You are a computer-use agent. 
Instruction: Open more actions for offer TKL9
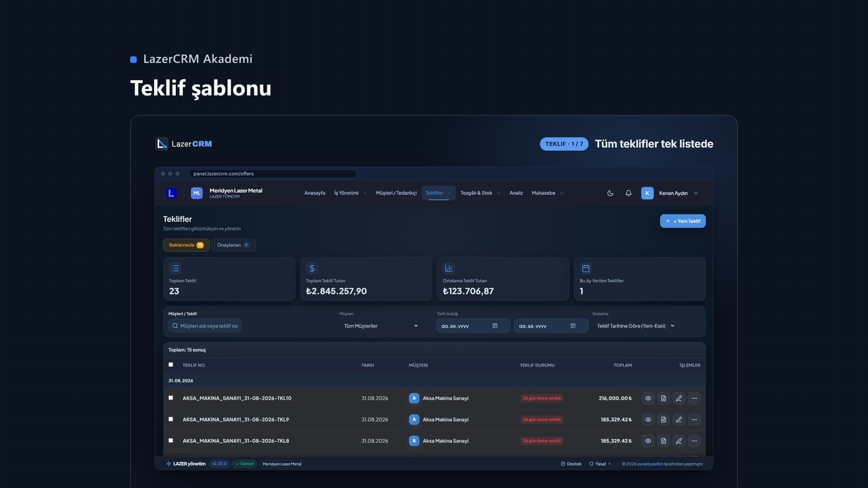pos(694,420)
